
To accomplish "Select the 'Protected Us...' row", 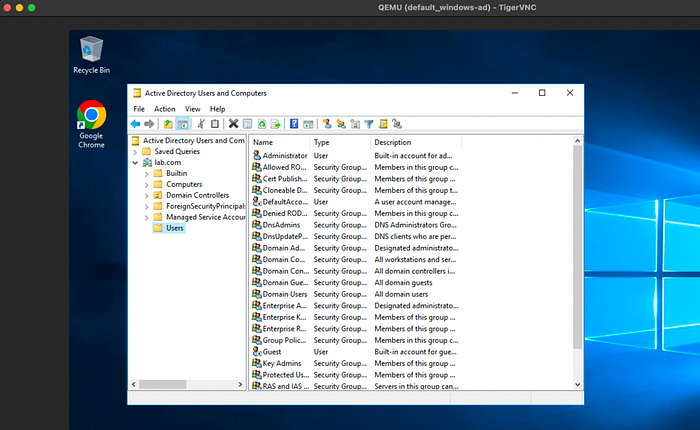I will pos(356,375).
